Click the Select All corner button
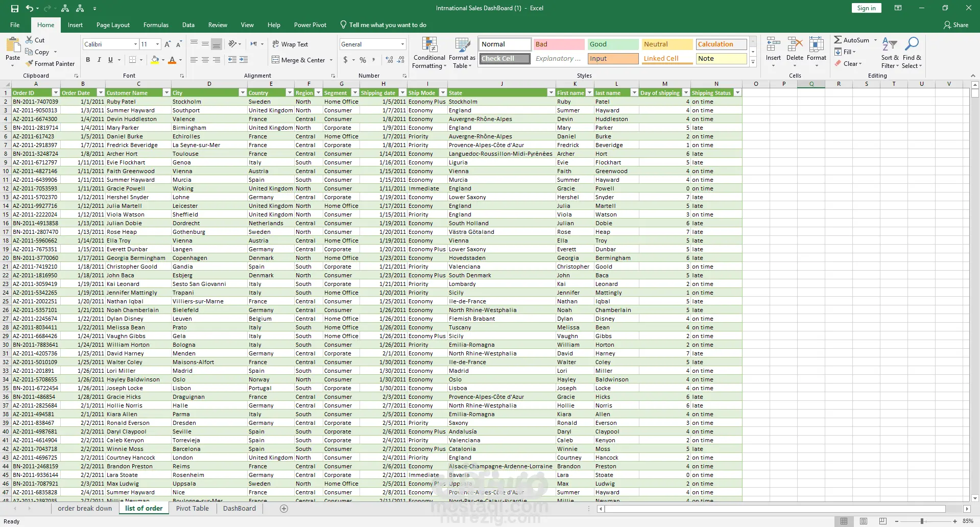The image size is (980, 527). [x=6, y=84]
